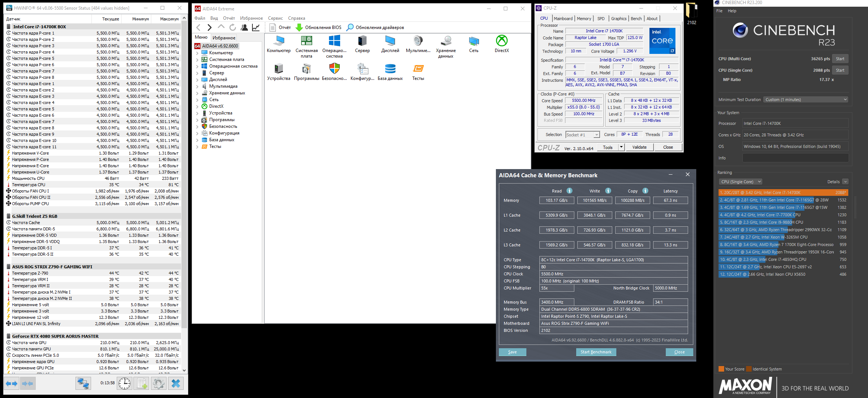This screenshot has height=398, width=868.
Task: Switch to the Mainboard tab in CPU-Z
Action: (563, 19)
